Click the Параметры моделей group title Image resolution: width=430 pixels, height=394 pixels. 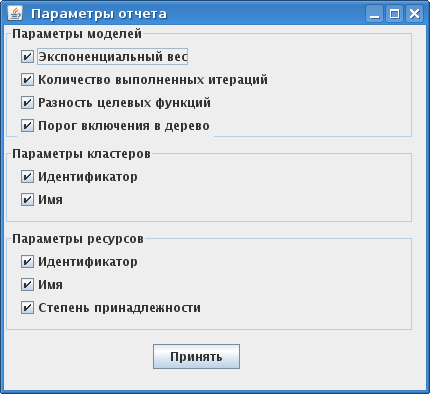pyautogui.click(x=77, y=34)
